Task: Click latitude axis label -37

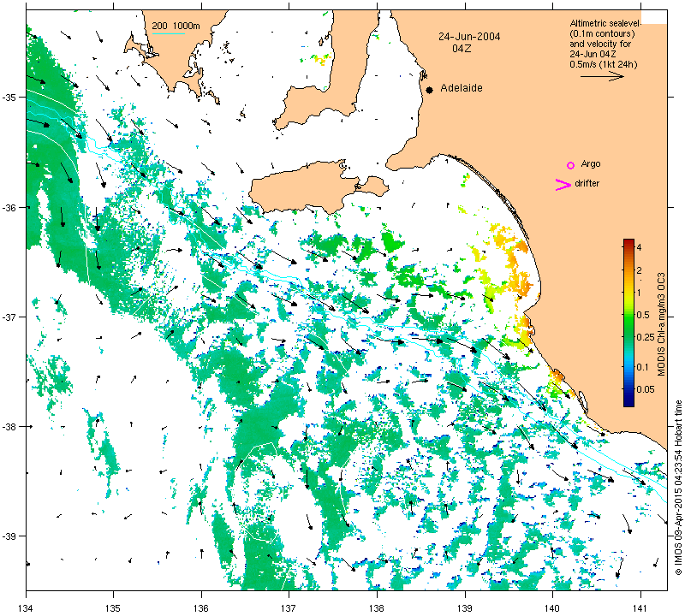Action: click(x=9, y=317)
